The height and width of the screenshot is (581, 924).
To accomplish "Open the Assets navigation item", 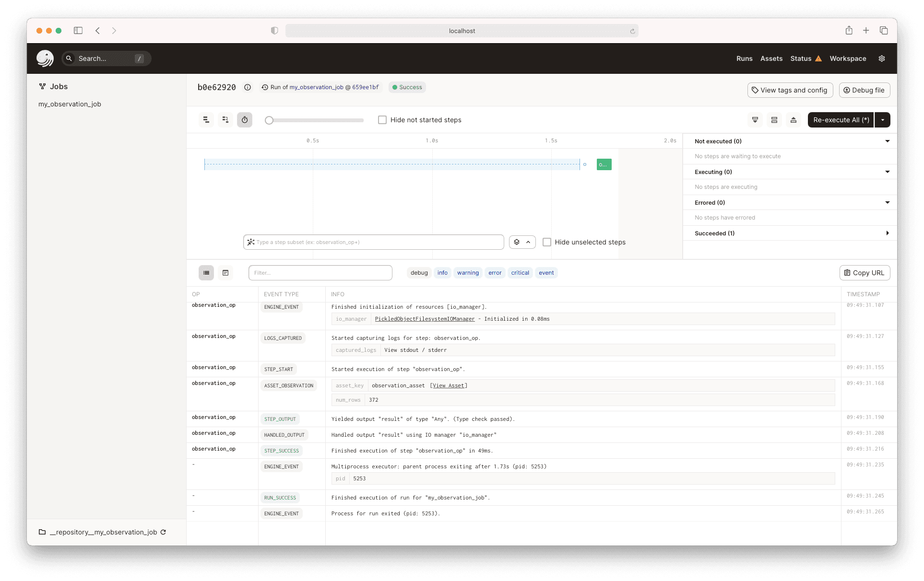I will point(771,58).
